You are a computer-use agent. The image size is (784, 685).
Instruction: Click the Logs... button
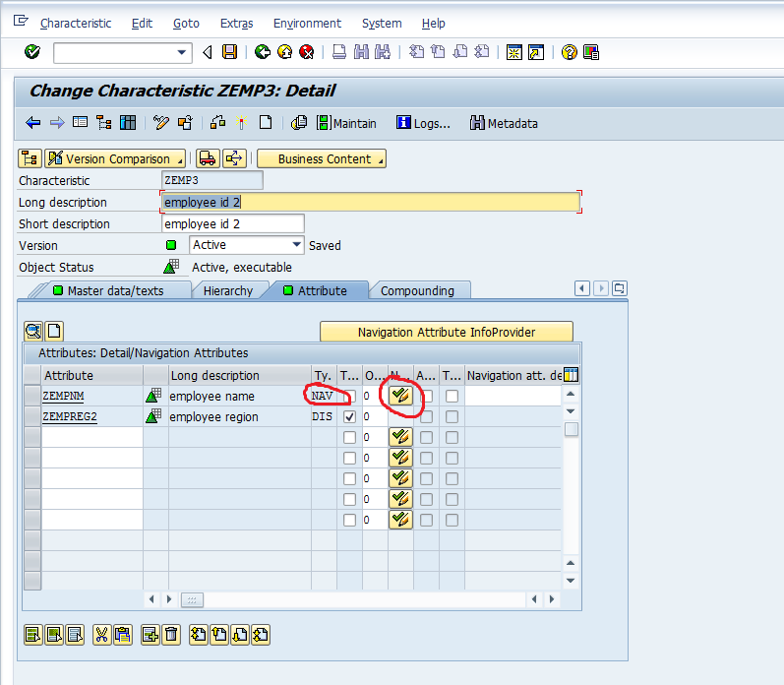(x=424, y=123)
